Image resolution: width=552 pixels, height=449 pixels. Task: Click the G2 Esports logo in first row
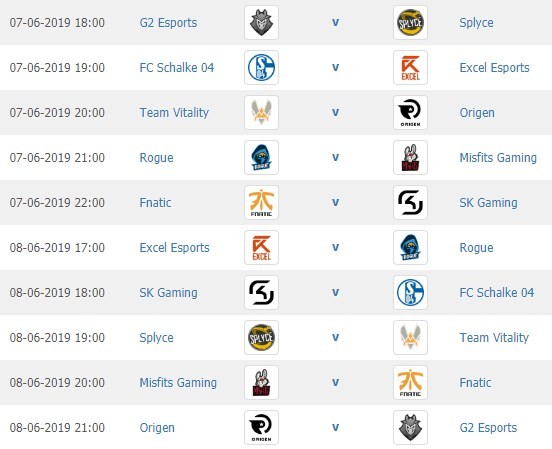(261, 23)
